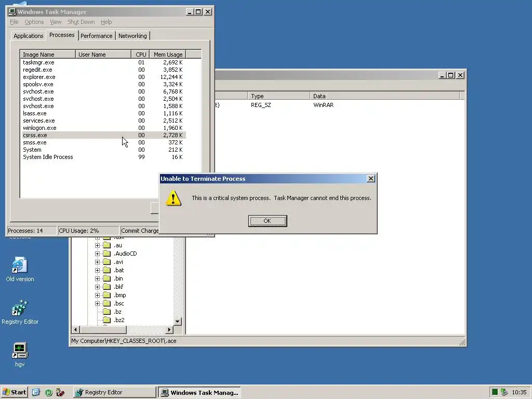The image size is (532, 399).
Task: Click Task Manager title bar icon
Action: [12, 12]
